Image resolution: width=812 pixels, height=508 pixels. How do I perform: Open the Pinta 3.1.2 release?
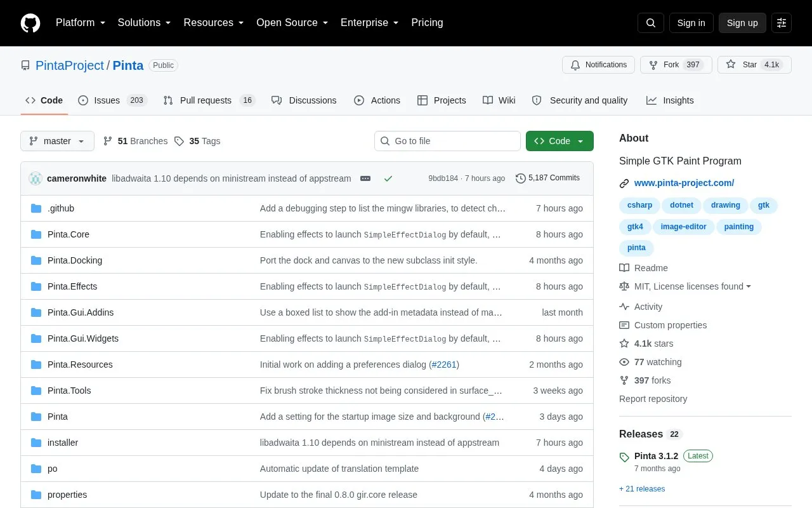(656, 456)
